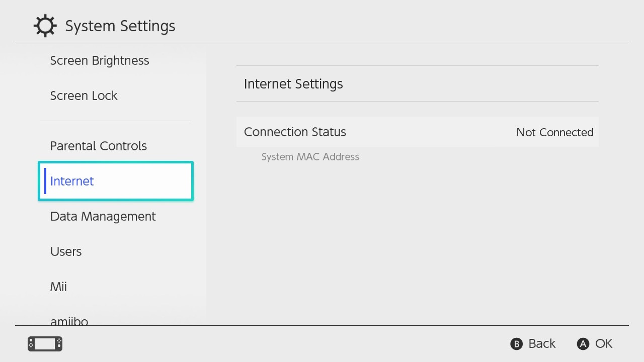Go to Data Management
644x362 pixels.
pyautogui.click(x=103, y=217)
